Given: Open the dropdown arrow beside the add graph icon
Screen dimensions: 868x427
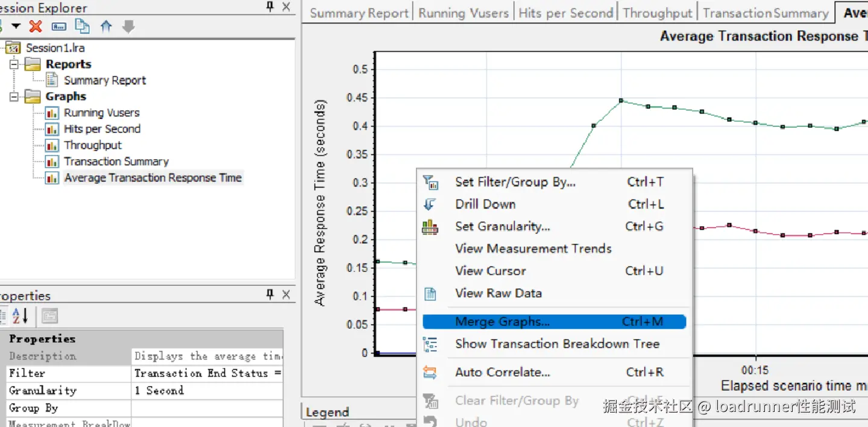Looking at the screenshot, I should (x=16, y=27).
